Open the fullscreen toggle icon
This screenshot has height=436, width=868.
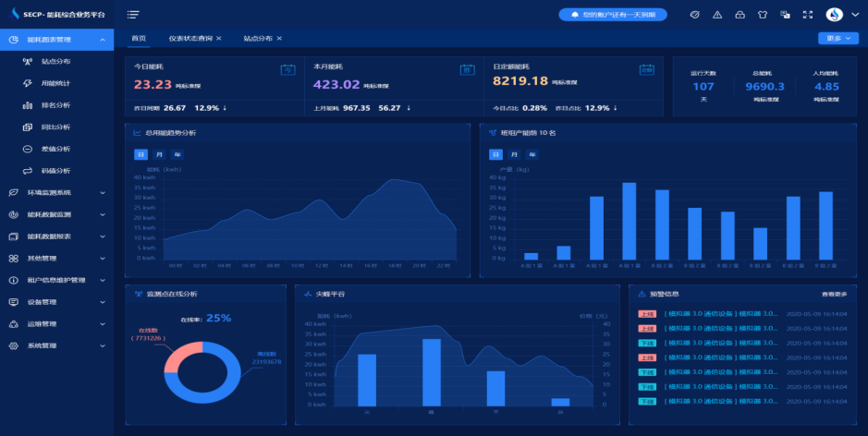pyautogui.click(x=807, y=15)
